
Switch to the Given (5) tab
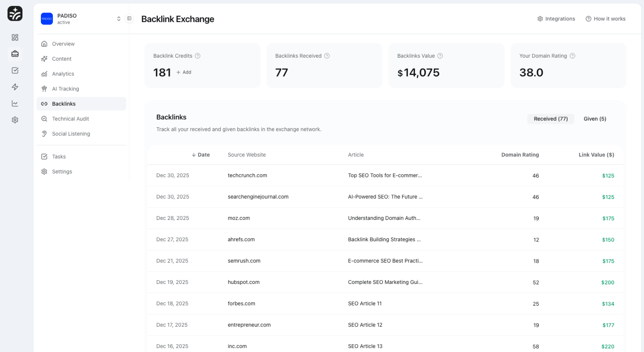coord(595,119)
